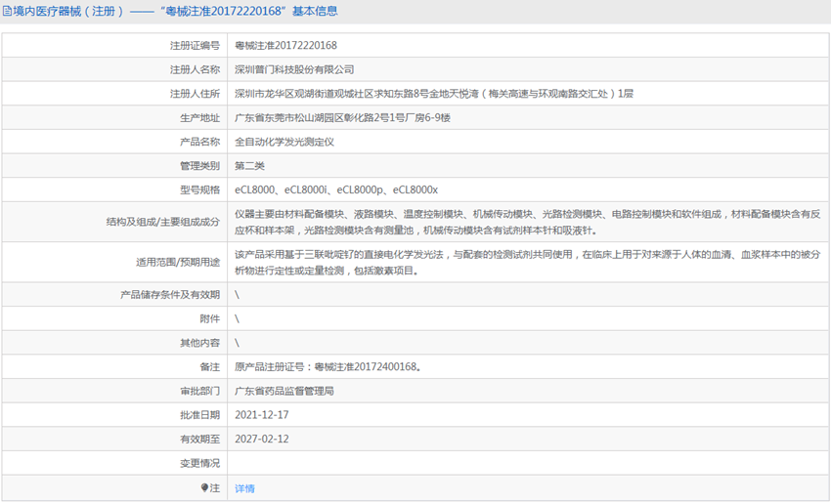Click the 管理类别 row label
Screen dimensions: 831x504
199,166
